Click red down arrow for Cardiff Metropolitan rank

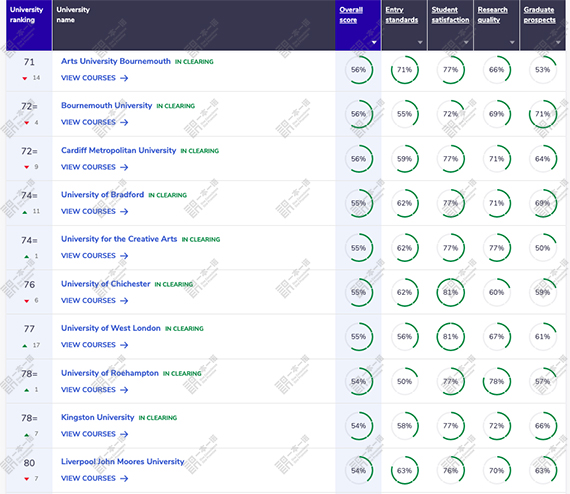click(26, 167)
